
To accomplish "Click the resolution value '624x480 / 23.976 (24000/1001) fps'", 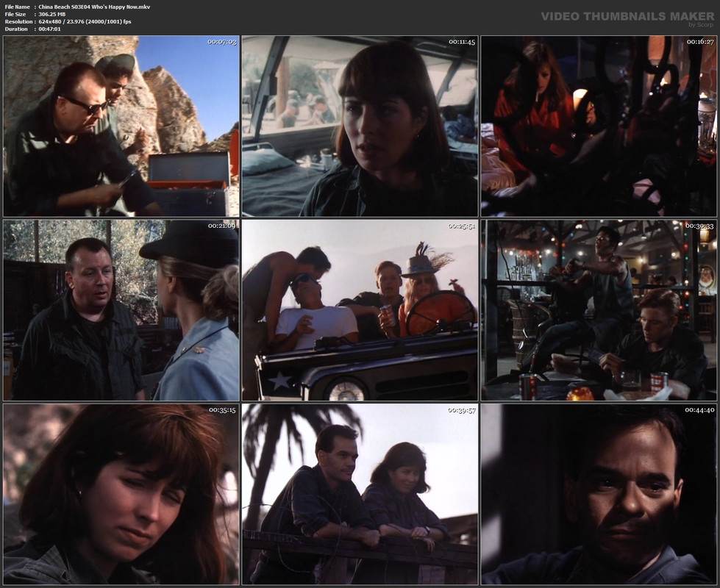I will tap(85, 21).
